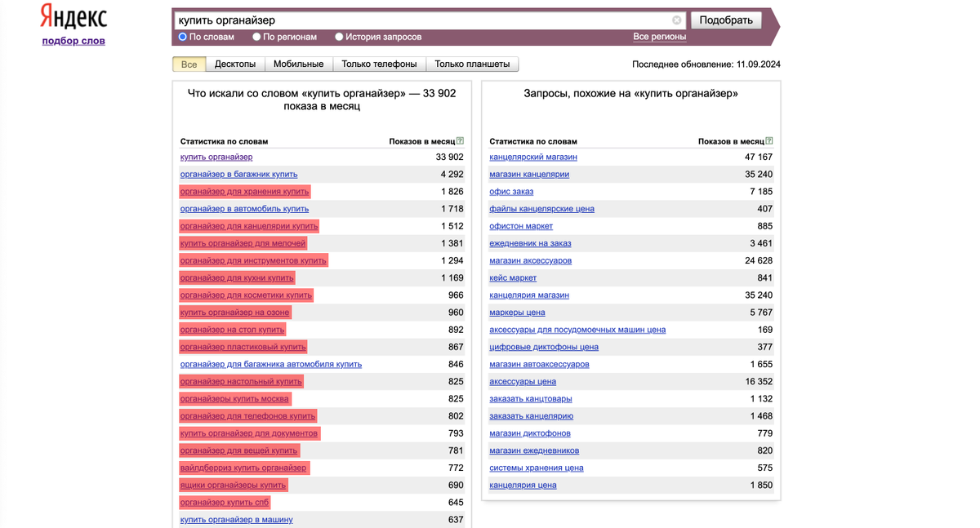The height and width of the screenshot is (528, 980).
Task: Open органайзеры купить москва link
Action: tap(234, 399)
